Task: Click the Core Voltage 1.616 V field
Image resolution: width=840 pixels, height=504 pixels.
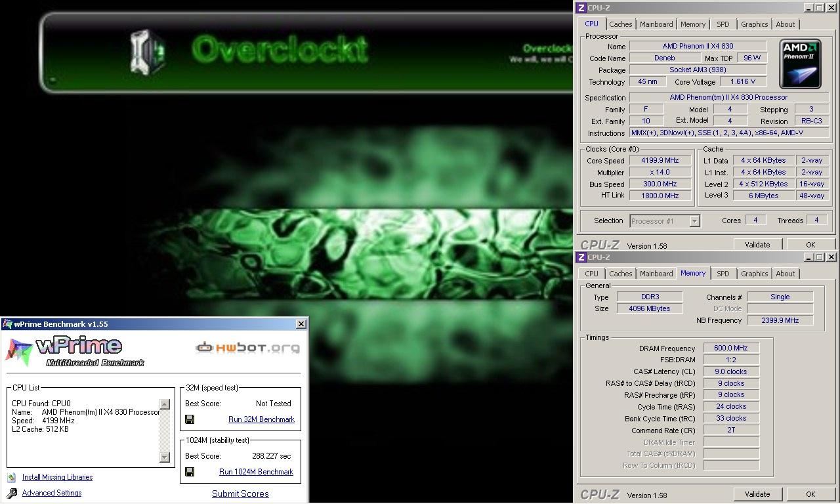Action: [x=742, y=81]
